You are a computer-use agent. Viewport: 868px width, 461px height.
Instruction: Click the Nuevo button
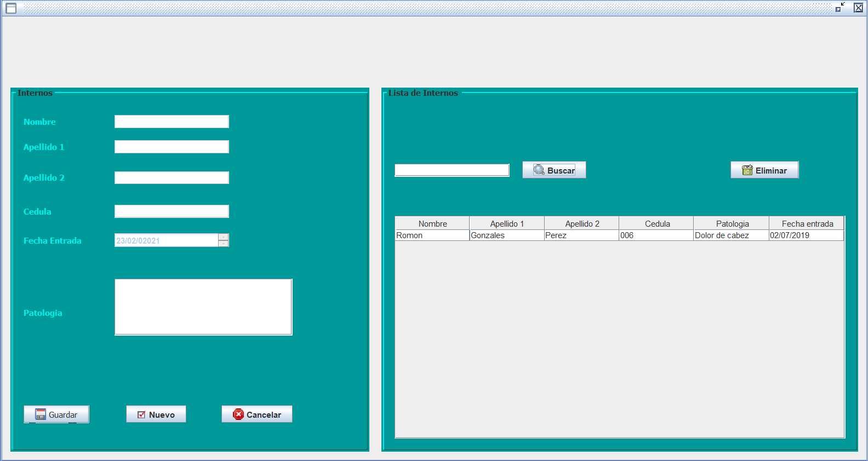click(156, 414)
